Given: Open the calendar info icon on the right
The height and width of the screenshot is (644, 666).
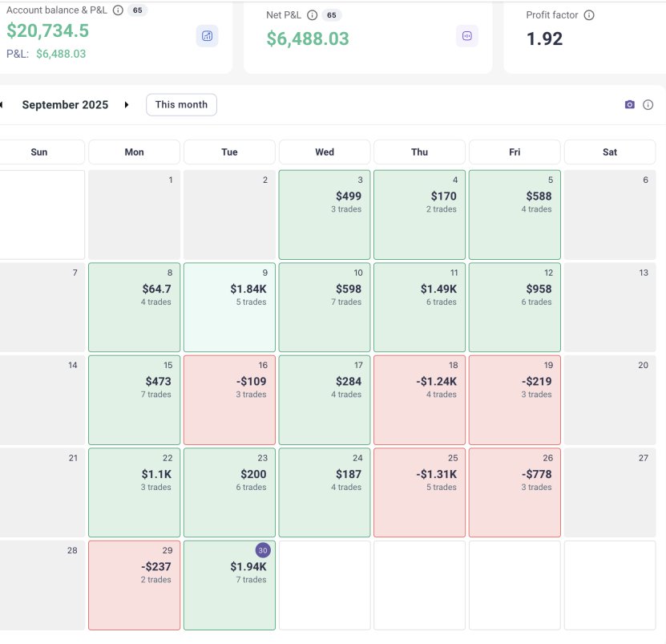Looking at the screenshot, I should 648,104.
